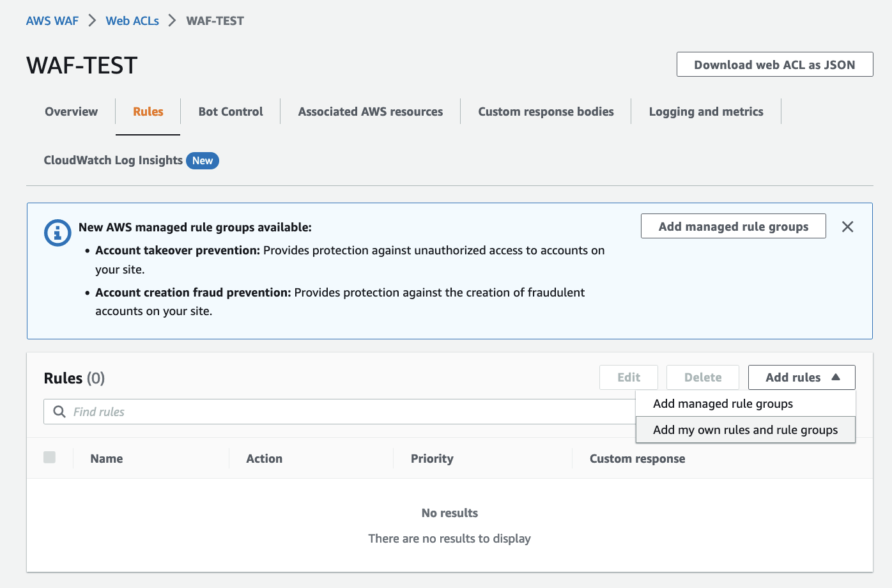892x588 pixels.
Task: Go to Associated AWS resources tab
Action: (x=370, y=112)
